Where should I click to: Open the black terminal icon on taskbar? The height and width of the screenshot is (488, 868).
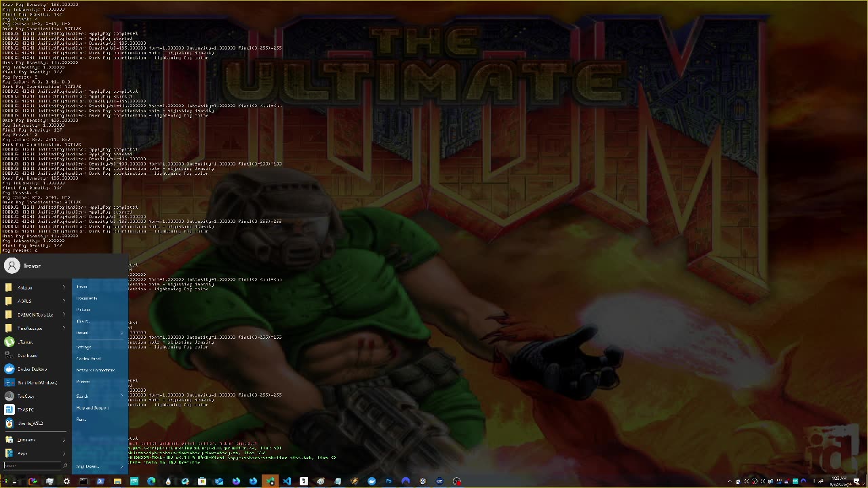coord(83,481)
